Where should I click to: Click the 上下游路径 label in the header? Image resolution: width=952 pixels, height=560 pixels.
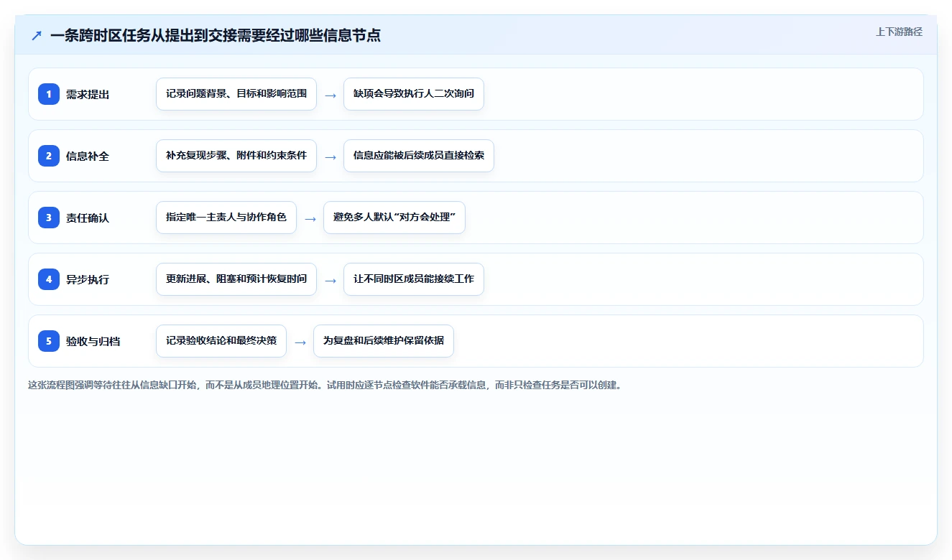pos(899,32)
